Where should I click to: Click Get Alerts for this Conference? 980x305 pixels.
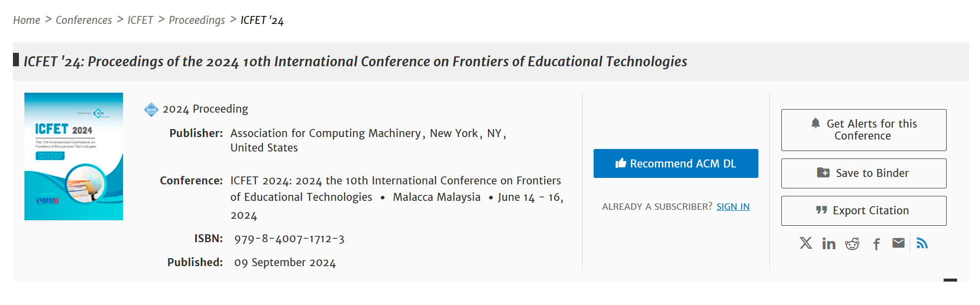(x=864, y=130)
